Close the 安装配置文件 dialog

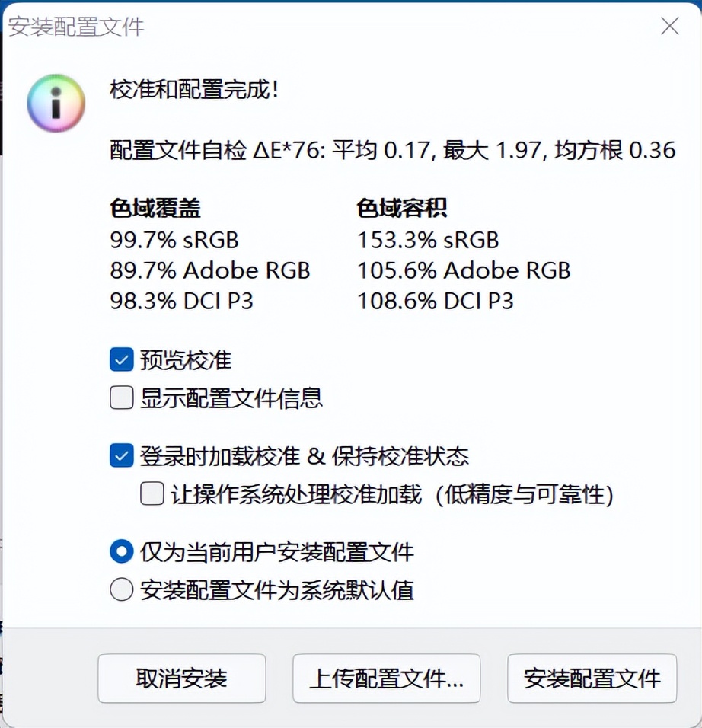(x=668, y=26)
